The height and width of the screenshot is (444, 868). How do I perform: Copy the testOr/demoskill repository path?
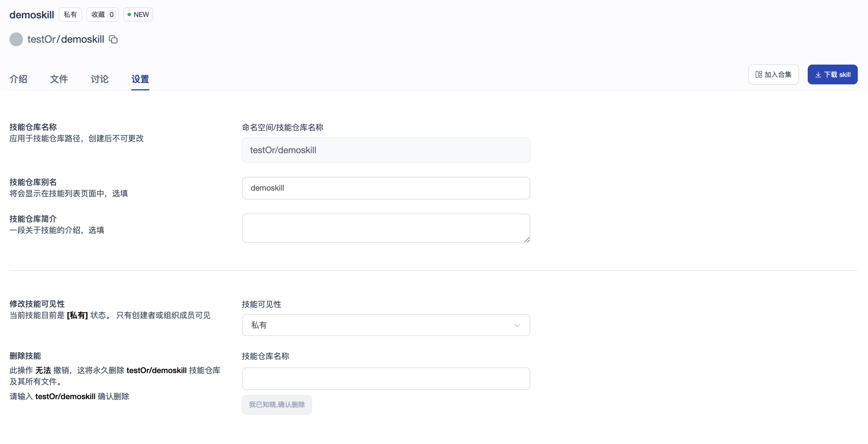pyautogui.click(x=113, y=39)
